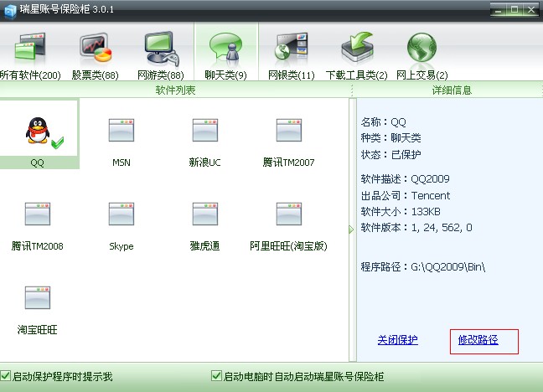Click the 状态：已保护 text
Screen dimensions: 543x392
tap(390, 154)
